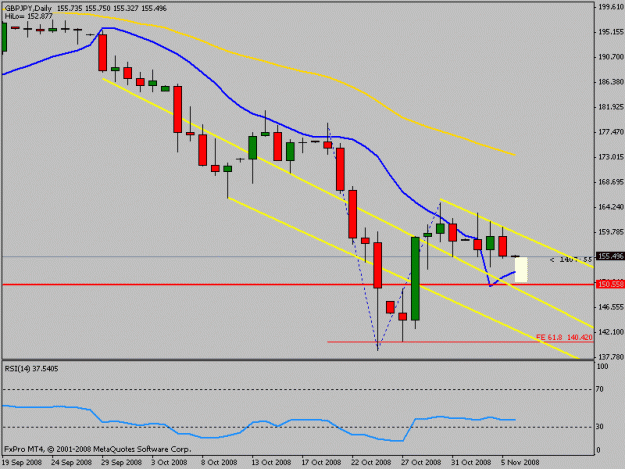Select the long-period orange moving average line
This screenshot has height=469, width=625.
[x=279, y=64]
